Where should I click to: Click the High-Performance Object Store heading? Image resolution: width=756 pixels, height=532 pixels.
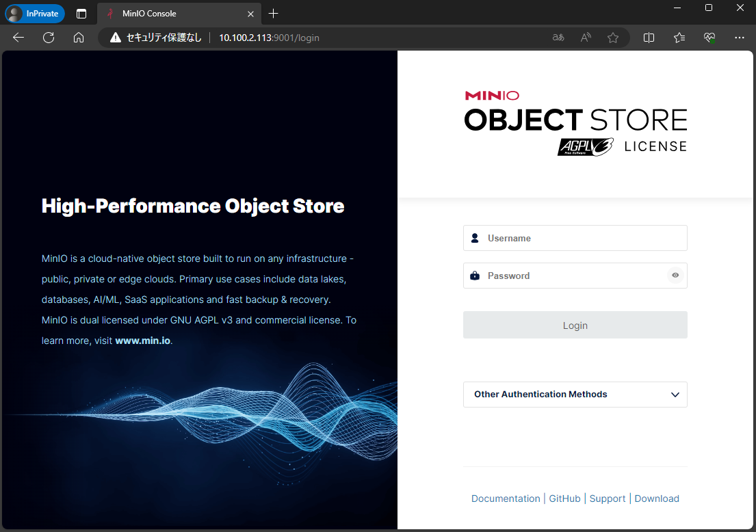(x=193, y=206)
